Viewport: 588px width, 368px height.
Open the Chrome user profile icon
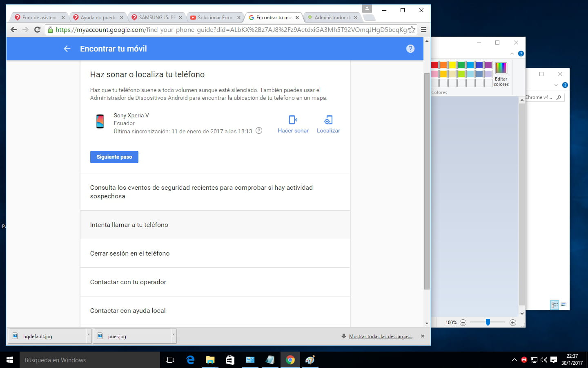367,9
